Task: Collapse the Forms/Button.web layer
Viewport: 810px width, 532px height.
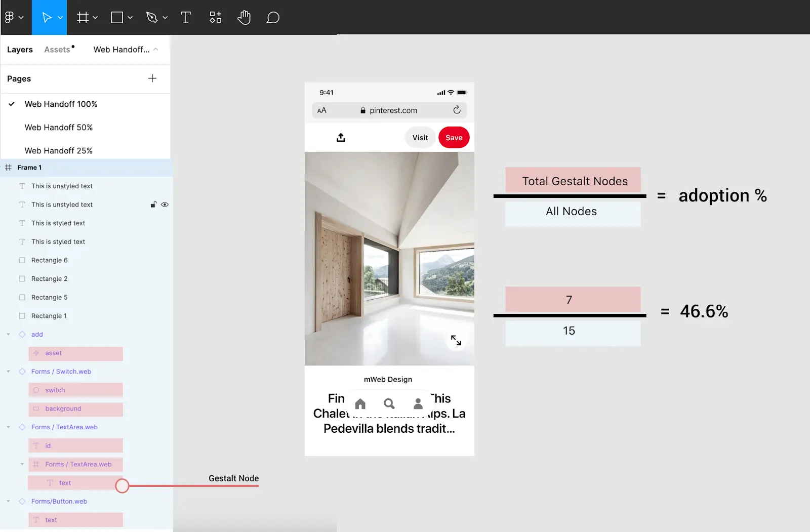Action: pyautogui.click(x=8, y=502)
